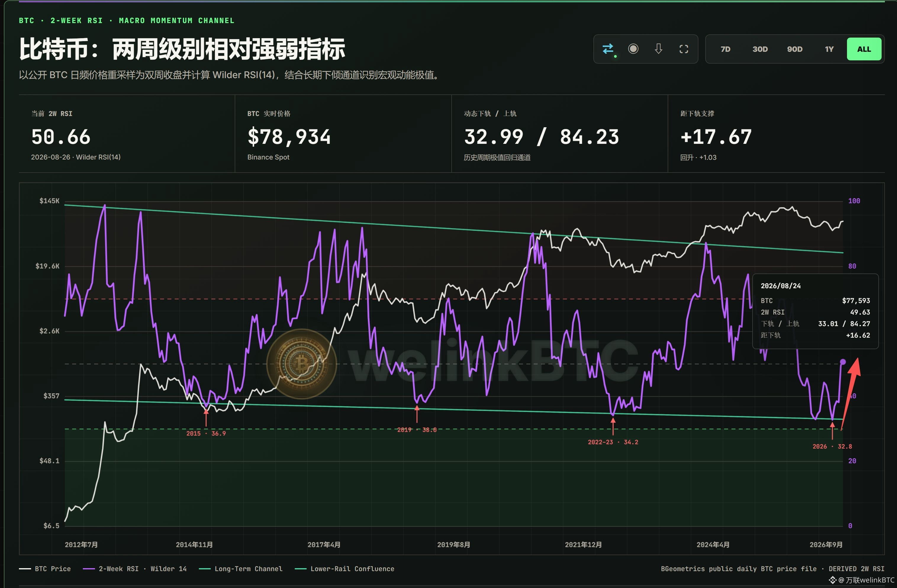Viewport: 897px width, 588px height.
Task: Toggle the Long-Term Channel legend entry
Action: tap(241, 569)
